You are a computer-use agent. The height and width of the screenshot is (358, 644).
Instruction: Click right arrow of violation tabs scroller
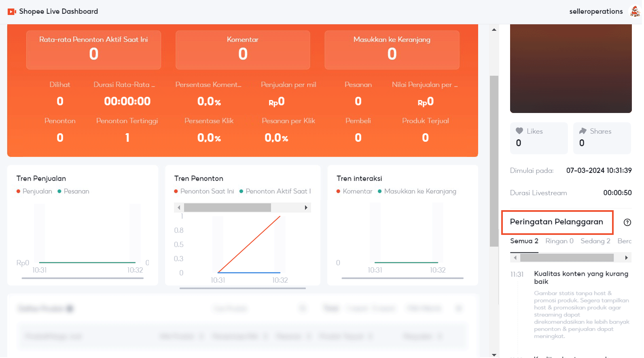627,258
